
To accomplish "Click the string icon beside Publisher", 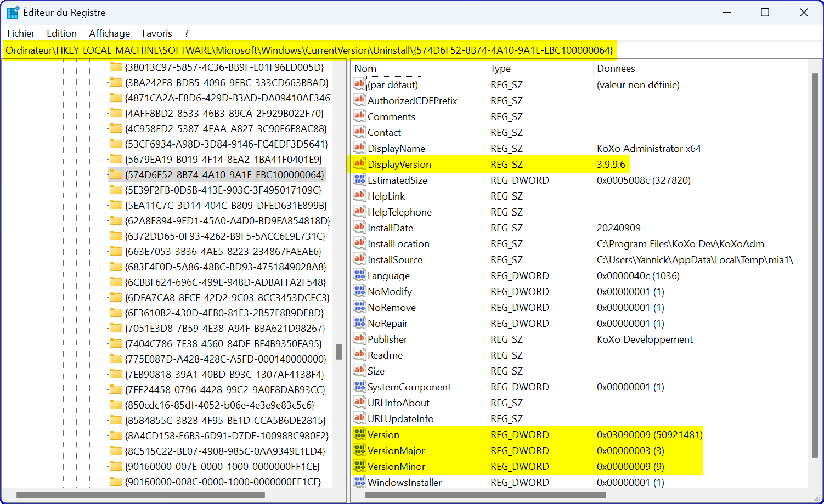I will 359,338.
